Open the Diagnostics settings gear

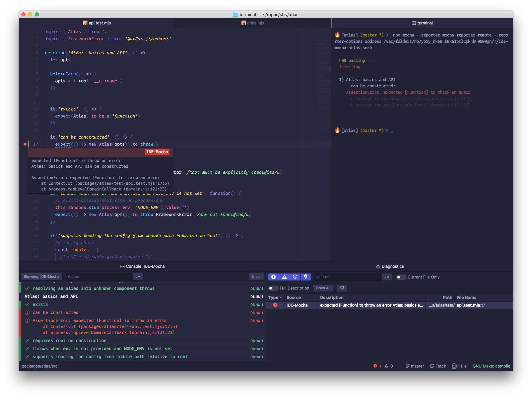(342, 288)
